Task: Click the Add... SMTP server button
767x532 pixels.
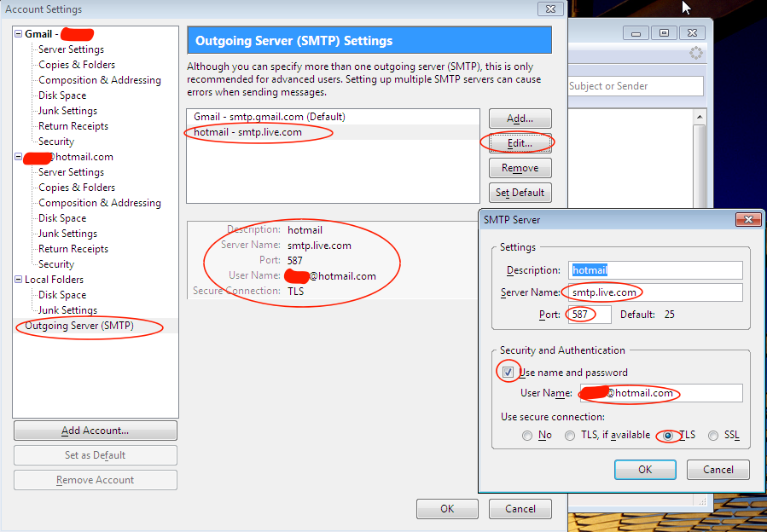Action: (x=520, y=119)
